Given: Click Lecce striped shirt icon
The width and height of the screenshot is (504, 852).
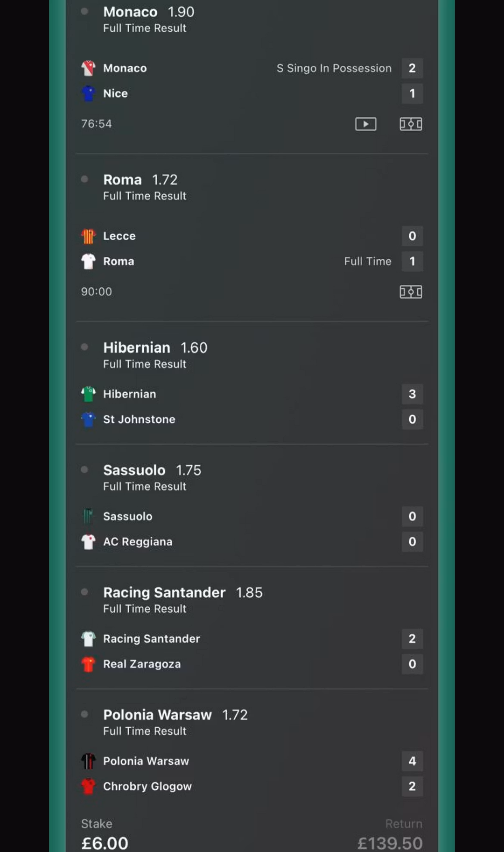Looking at the screenshot, I should click(x=88, y=236).
